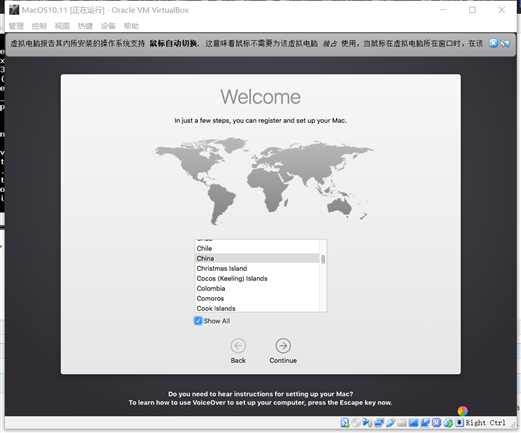Screen dimensions: 521x433
Task: Click the video recording status icon
Action: (x=425, y=423)
